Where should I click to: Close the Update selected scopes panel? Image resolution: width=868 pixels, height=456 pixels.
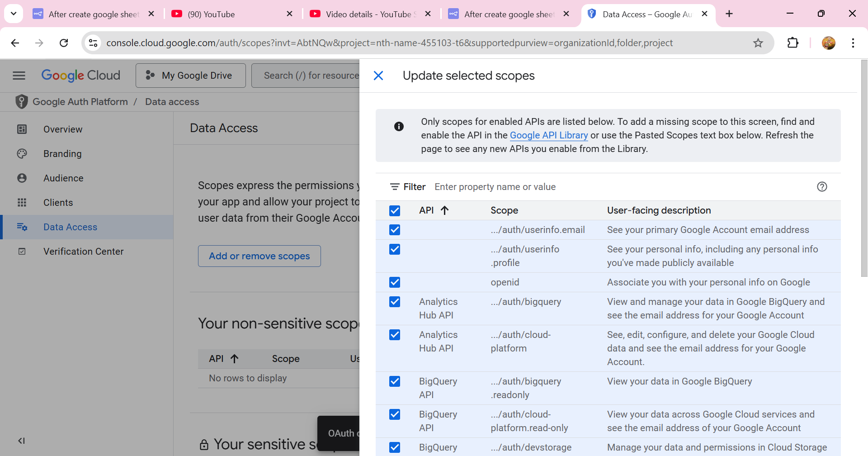tap(378, 76)
